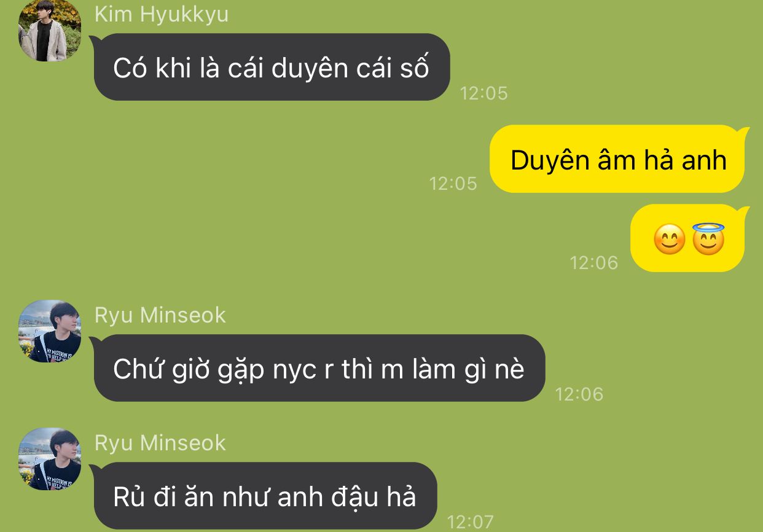Select the Kim Hyukkyu sender name
The image size is (763, 532).
point(162,14)
